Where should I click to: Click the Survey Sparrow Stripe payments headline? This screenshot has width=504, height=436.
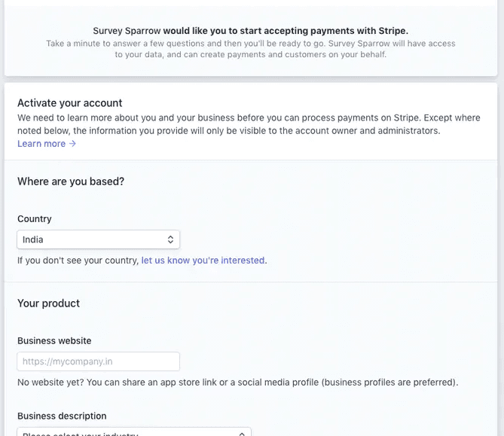point(250,31)
